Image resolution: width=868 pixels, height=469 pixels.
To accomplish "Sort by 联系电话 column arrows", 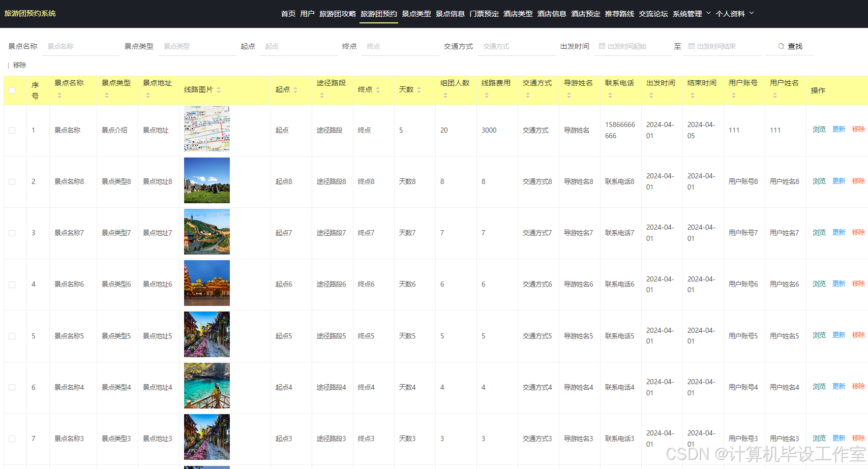I will (610, 95).
